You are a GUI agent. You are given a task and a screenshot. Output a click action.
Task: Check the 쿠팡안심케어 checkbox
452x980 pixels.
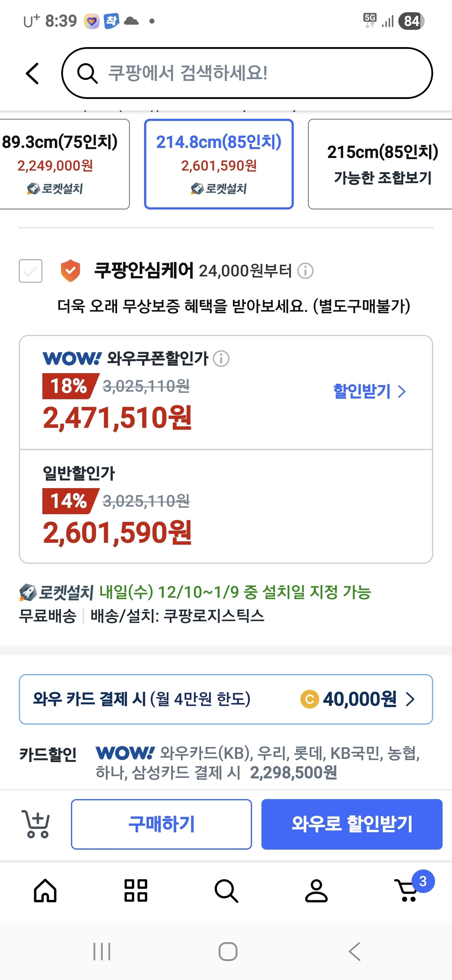(x=31, y=271)
